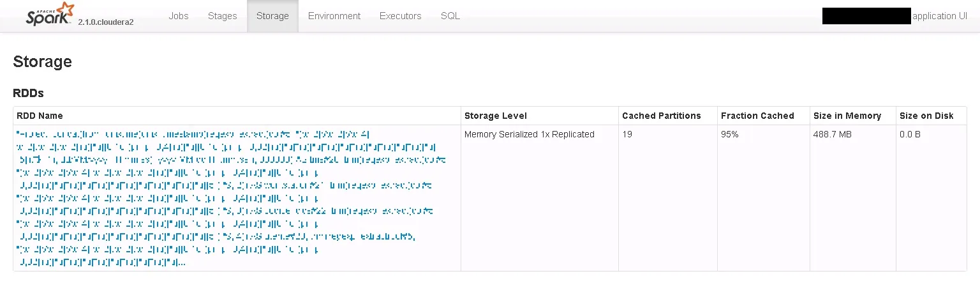The width and height of the screenshot is (980, 306).
Task: Go to the Environment tab
Action: (x=334, y=16)
